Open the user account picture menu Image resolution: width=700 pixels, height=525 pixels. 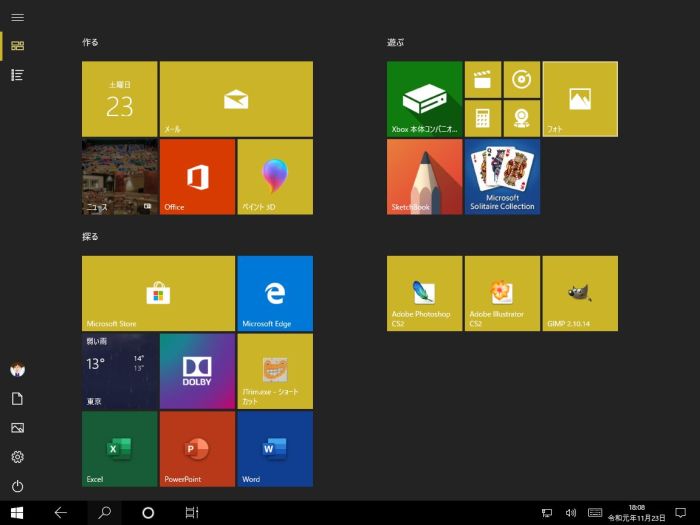pyautogui.click(x=17, y=369)
